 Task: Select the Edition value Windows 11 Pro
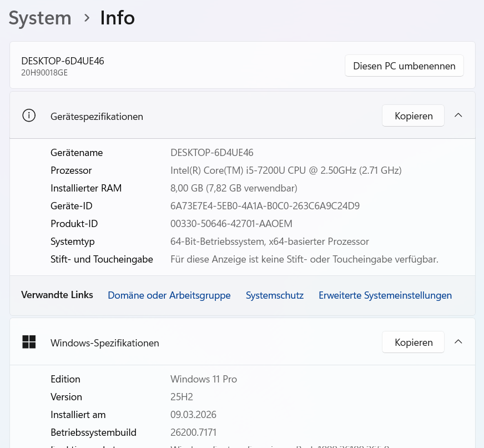204,379
